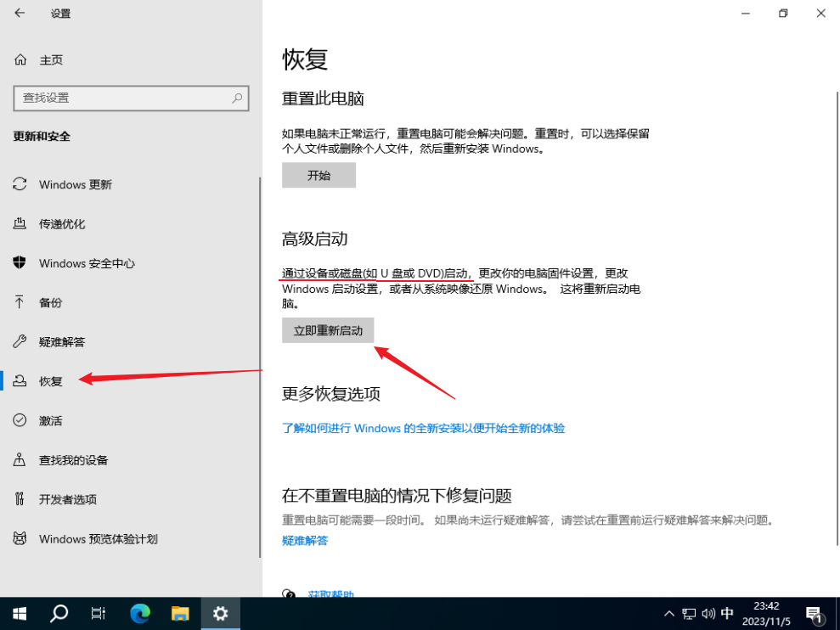Open 备份 settings page
Viewport: 840px width, 630px height.
[50, 302]
